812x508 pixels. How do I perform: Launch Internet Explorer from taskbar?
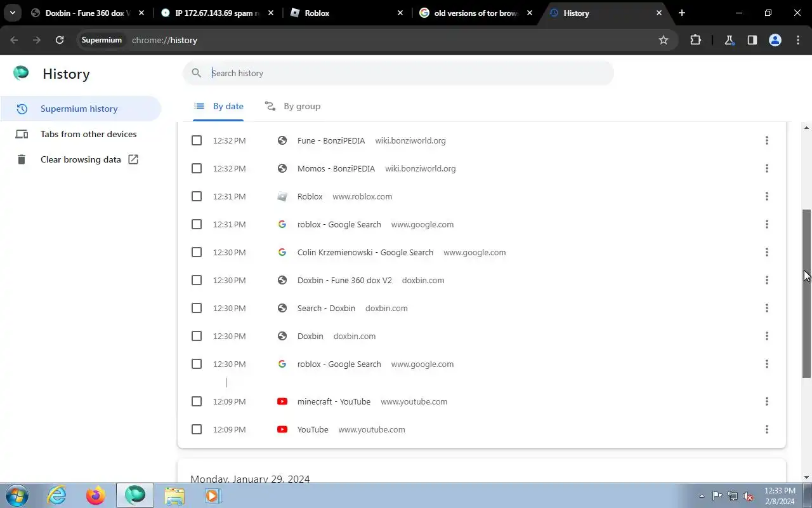click(x=57, y=495)
